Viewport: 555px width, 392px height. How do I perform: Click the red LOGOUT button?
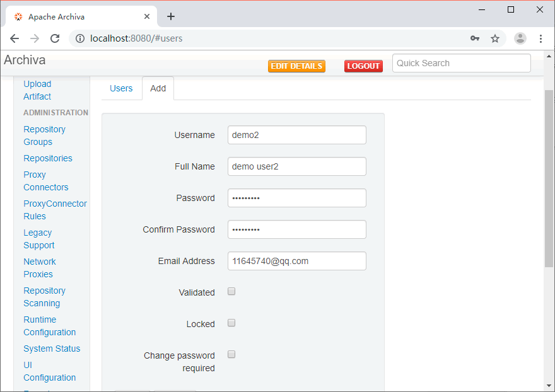[x=363, y=66]
